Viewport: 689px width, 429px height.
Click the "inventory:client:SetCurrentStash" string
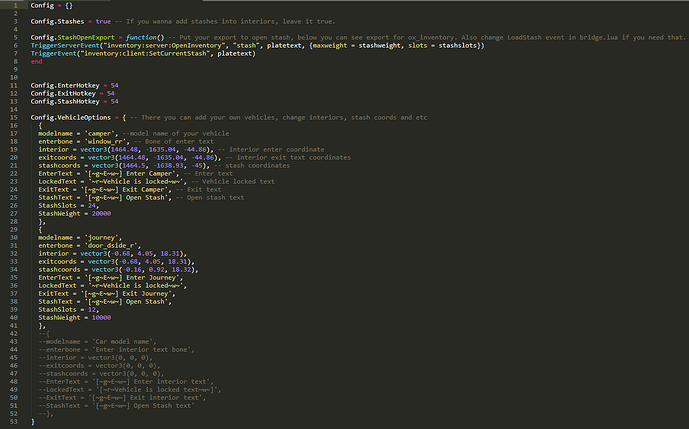146,53
